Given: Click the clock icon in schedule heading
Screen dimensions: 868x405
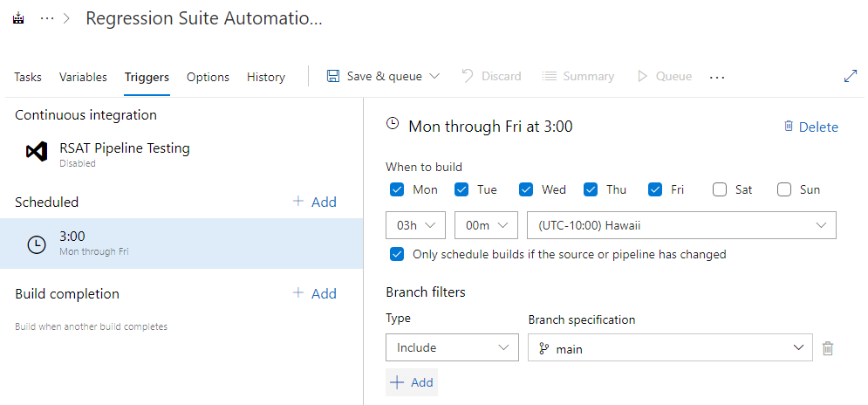Looking at the screenshot, I should pyautogui.click(x=393, y=124).
